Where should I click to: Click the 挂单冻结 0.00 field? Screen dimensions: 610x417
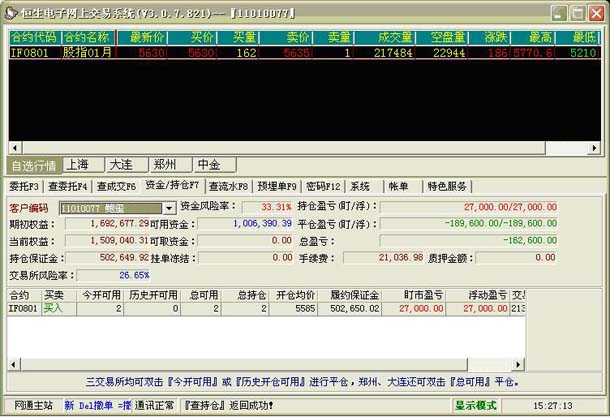tap(246, 258)
